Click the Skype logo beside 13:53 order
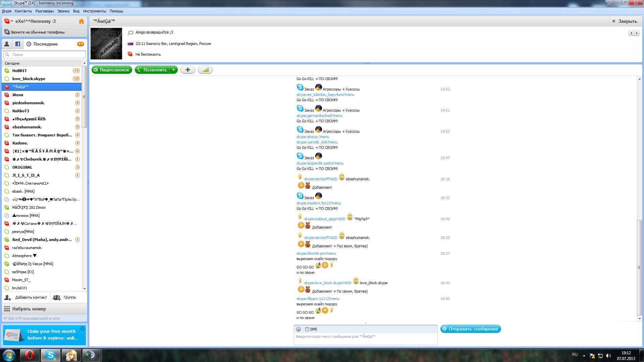This screenshot has height=362, width=644. click(x=300, y=87)
